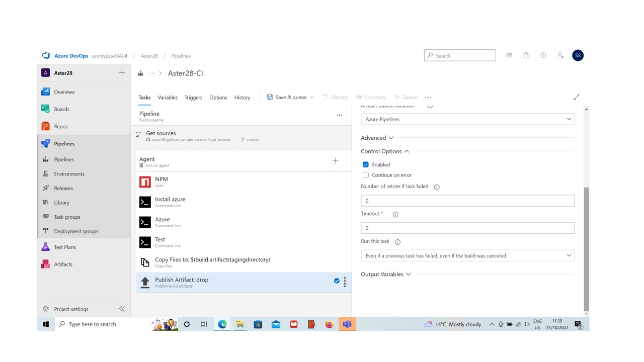Open Windows Start menu
This screenshot has height=362, width=644.
pyautogui.click(x=46, y=324)
